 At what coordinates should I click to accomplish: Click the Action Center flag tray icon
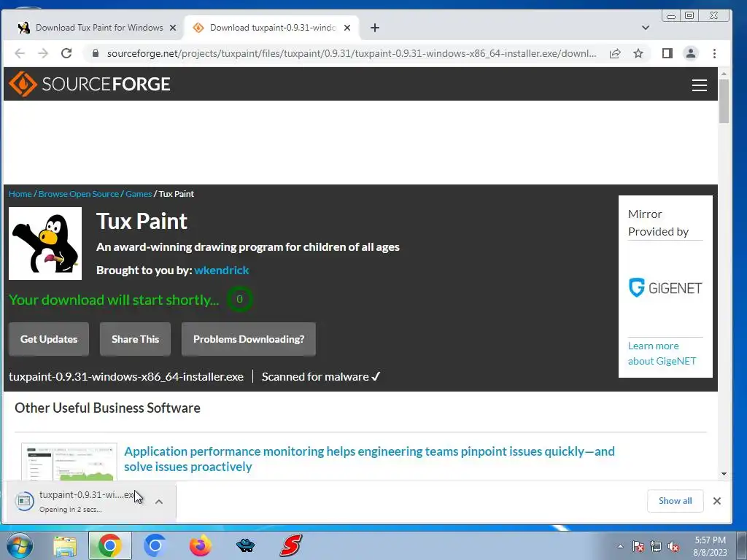[638, 546]
